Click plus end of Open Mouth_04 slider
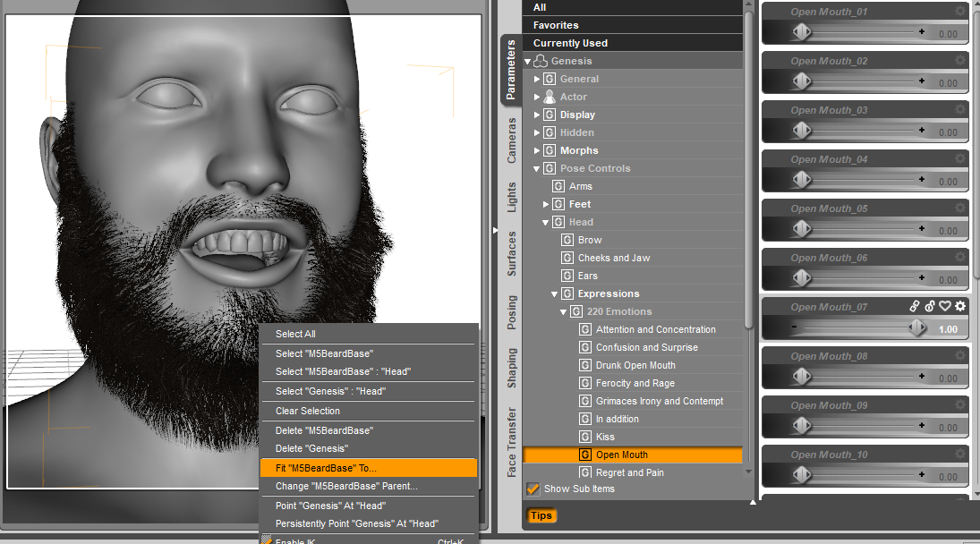The width and height of the screenshot is (980, 544). tap(922, 179)
